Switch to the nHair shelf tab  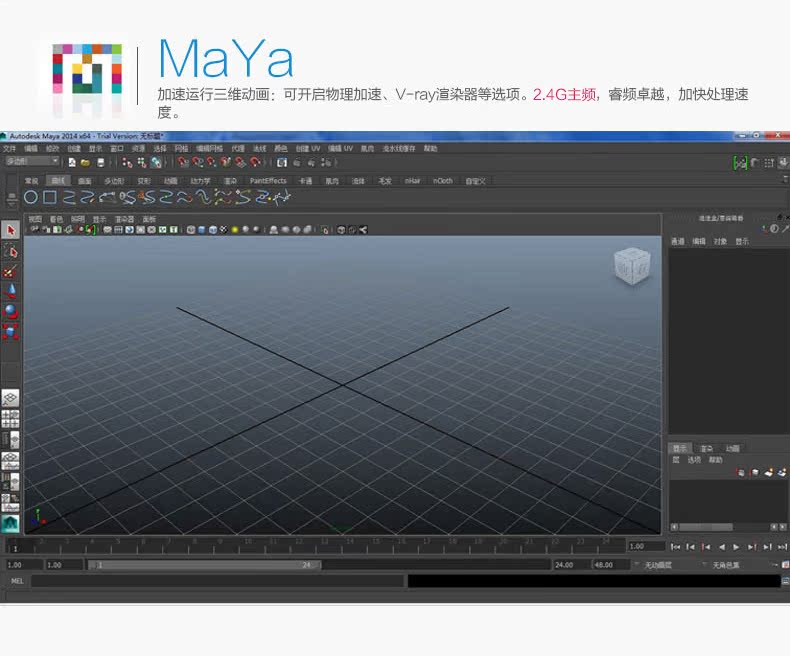coord(412,180)
